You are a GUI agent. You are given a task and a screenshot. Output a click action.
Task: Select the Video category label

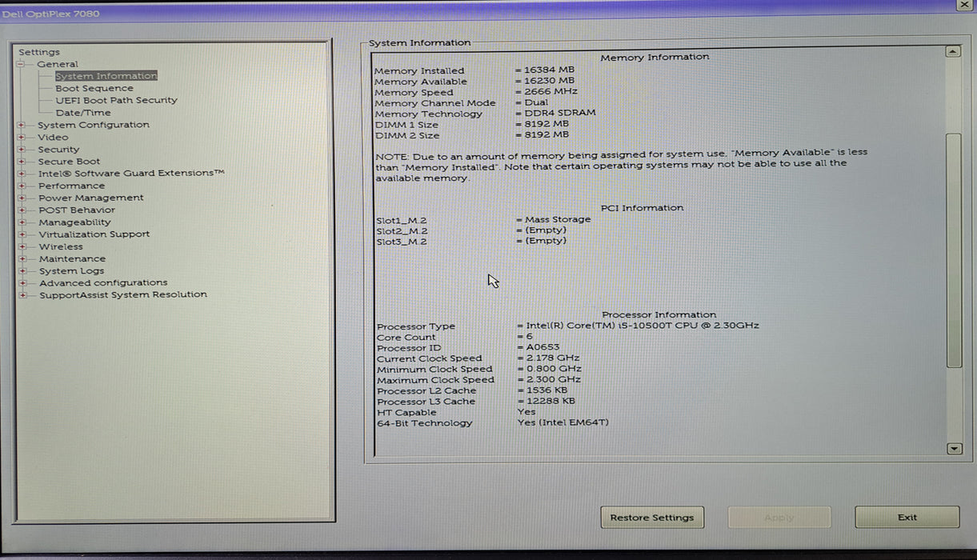[53, 137]
